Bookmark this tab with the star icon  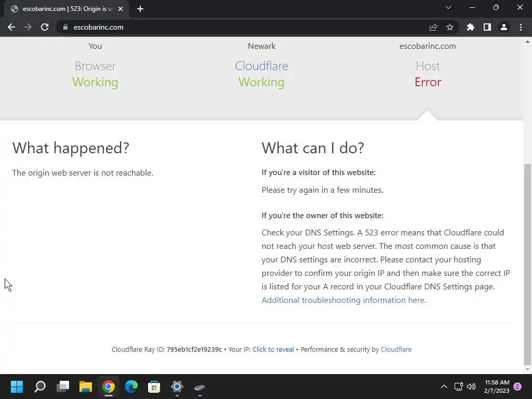click(450, 27)
